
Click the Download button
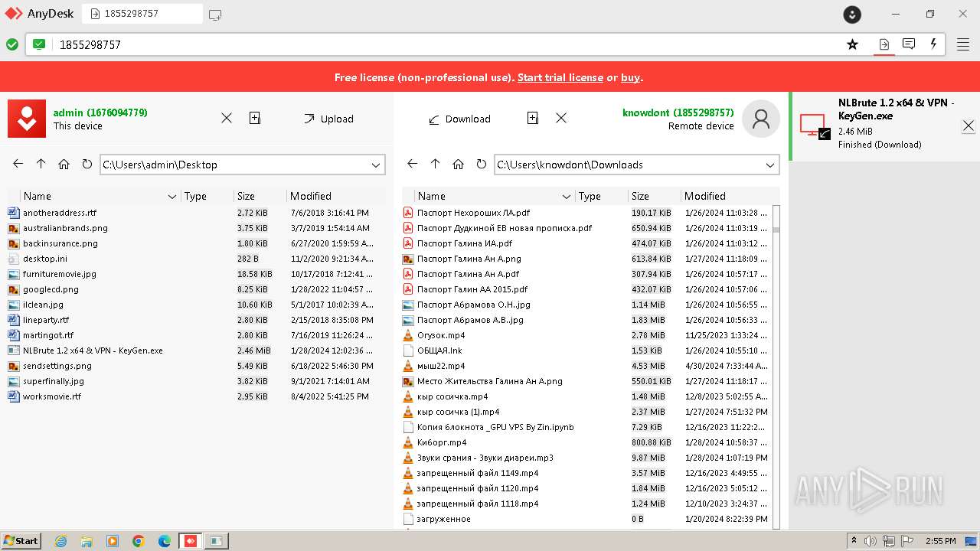click(459, 119)
